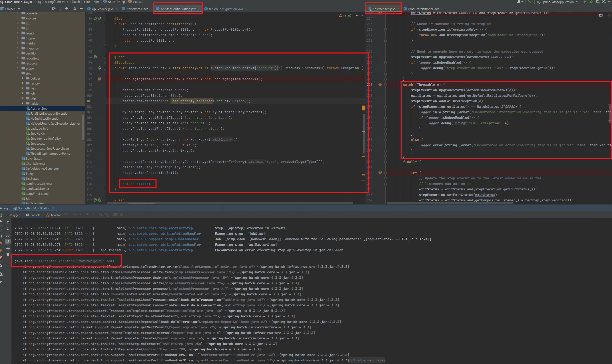Click ClassifierCompositeItemWriter.java:69 stack trace link
The image size is (612, 364).
click(x=216, y=267)
